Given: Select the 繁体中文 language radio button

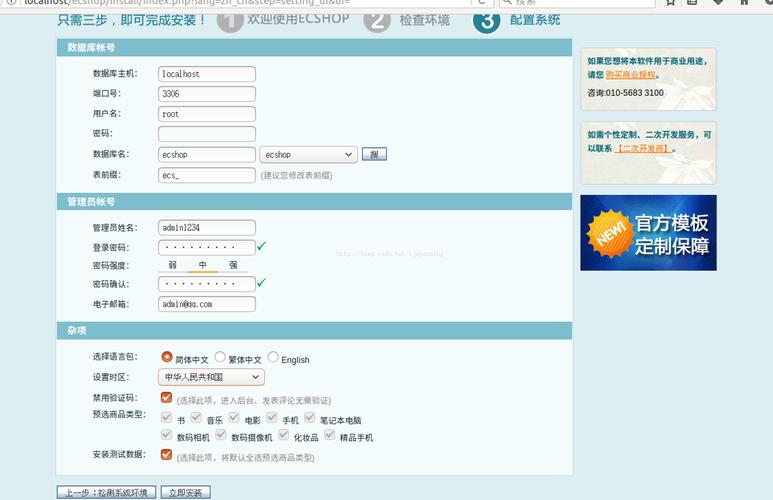Looking at the screenshot, I should pyautogui.click(x=220, y=357).
